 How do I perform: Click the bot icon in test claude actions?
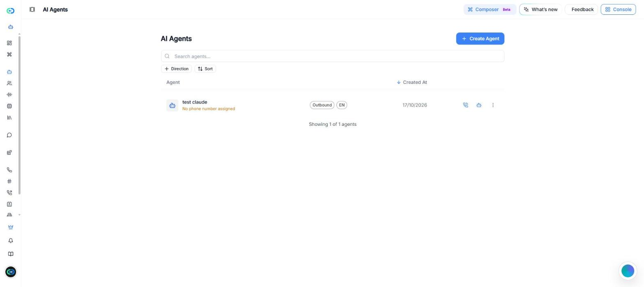coord(479,105)
